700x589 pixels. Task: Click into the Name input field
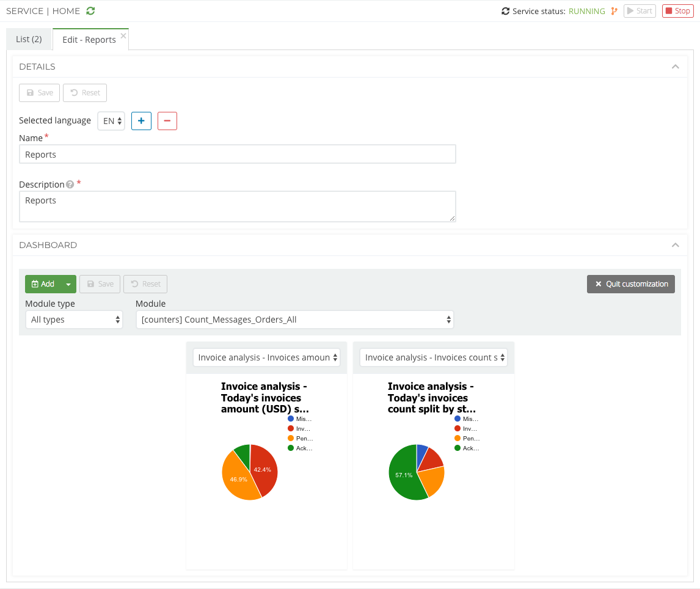(x=237, y=155)
